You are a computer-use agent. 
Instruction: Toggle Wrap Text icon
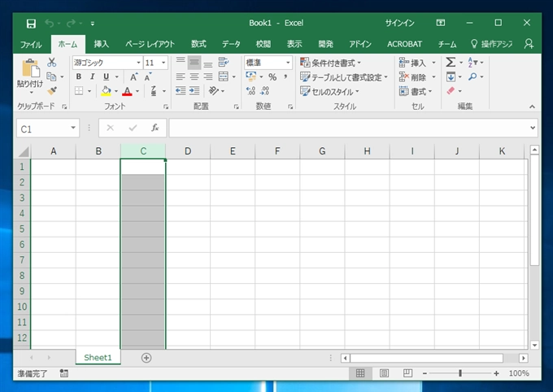(224, 62)
